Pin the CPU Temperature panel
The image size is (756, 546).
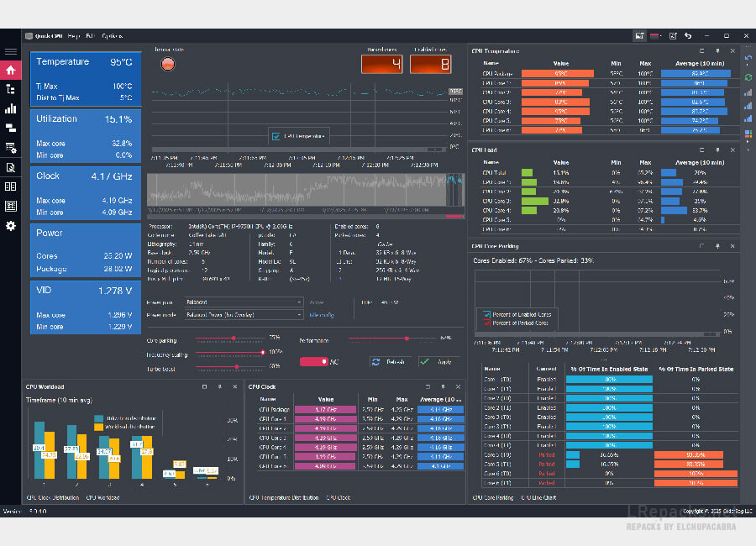[717, 51]
